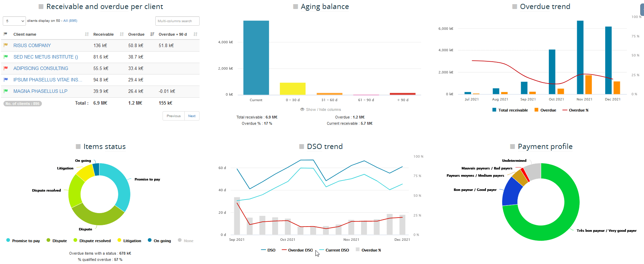Click the green flag beside MAGNA PHASELLUS LLP
Viewport: 644px width, 264px height.
pyautogui.click(x=6, y=91)
